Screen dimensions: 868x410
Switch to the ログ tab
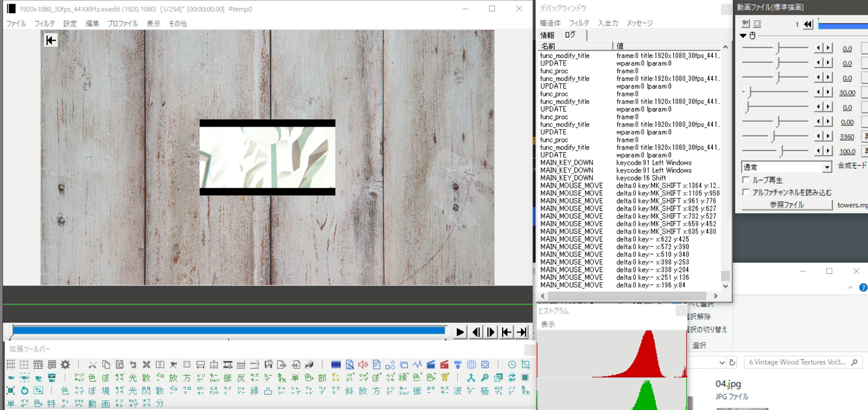point(570,35)
